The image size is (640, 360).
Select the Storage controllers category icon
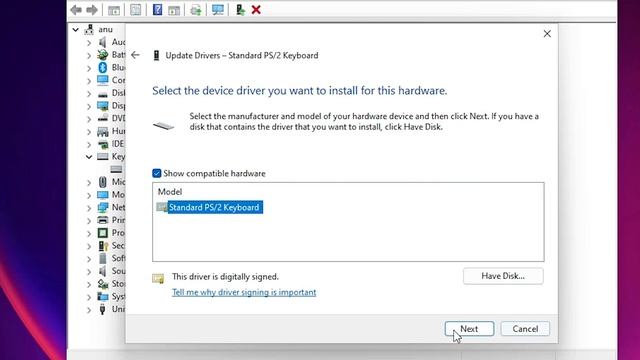pyautogui.click(x=103, y=284)
